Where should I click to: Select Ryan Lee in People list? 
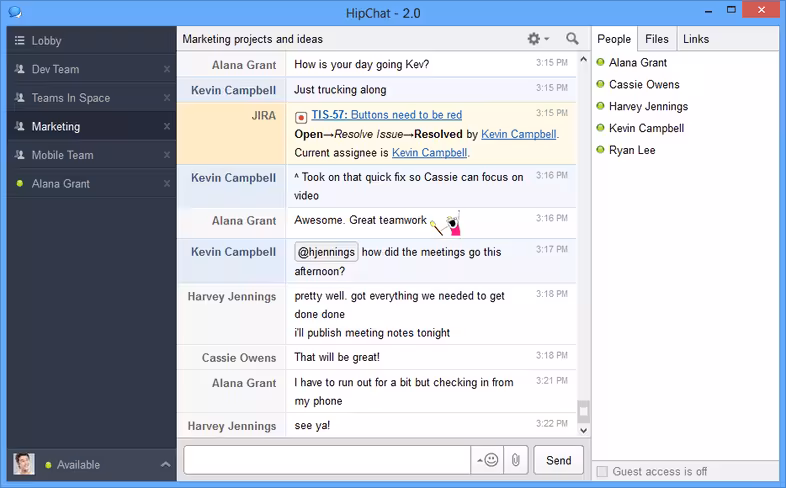coord(632,150)
